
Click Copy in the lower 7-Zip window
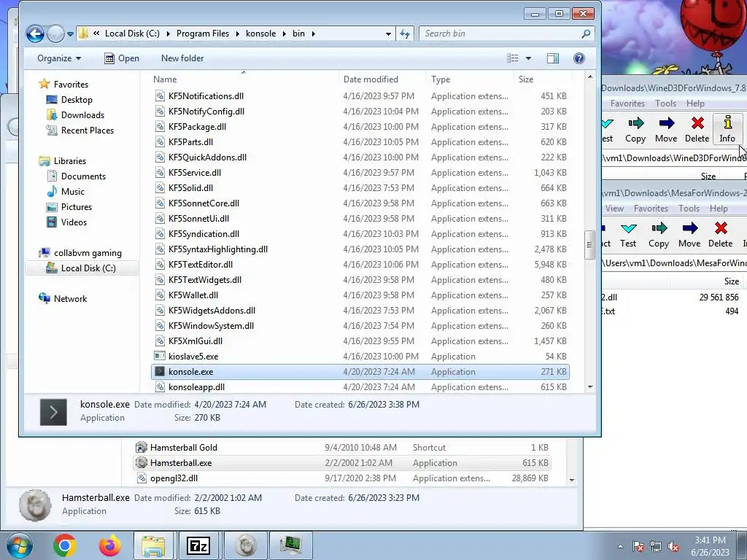coord(659,234)
